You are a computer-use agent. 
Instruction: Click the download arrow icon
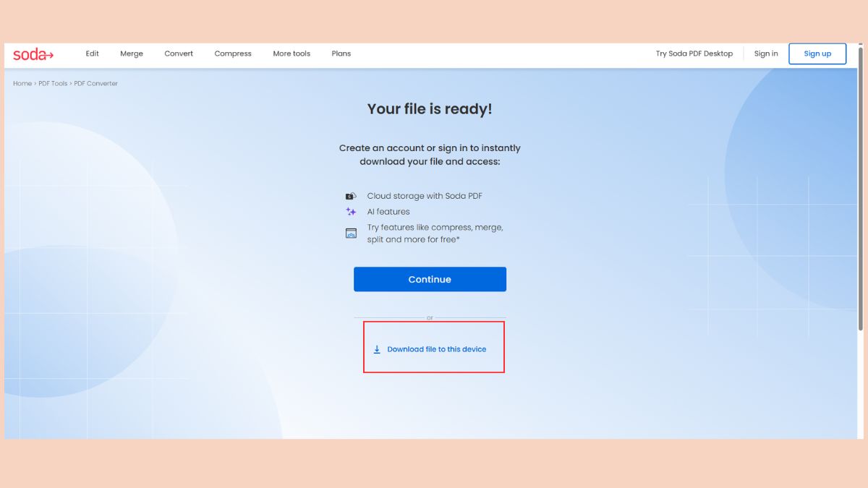click(x=377, y=349)
